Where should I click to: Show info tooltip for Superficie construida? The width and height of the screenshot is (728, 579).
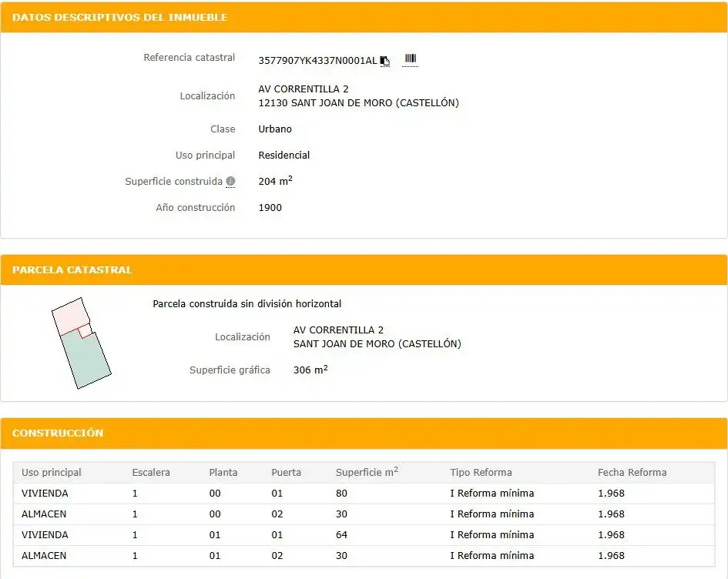tap(231, 182)
